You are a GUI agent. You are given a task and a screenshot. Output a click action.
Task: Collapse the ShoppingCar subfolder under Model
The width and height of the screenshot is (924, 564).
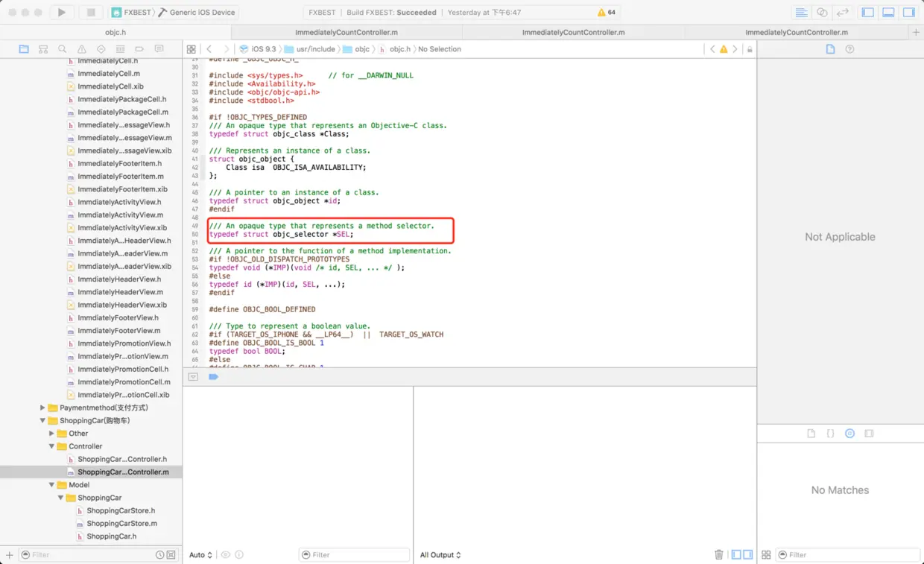tap(60, 498)
